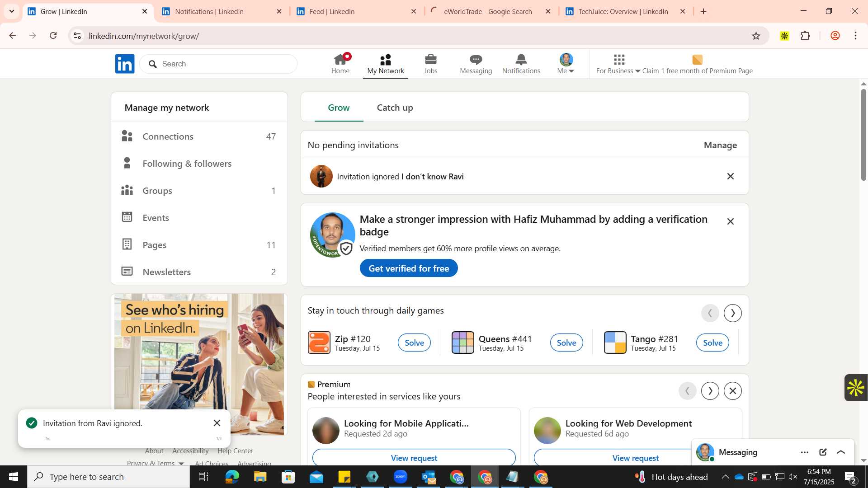Dismiss the verification badge card
Image resolution: width=868 pixels, height=488 pixels.
(730, 221)
